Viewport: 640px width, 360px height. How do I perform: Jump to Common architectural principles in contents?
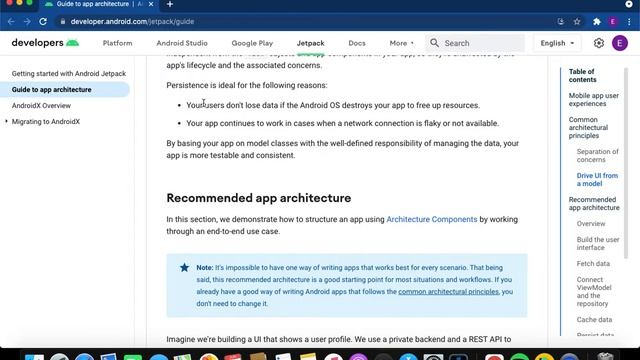[x=588, y=127]
